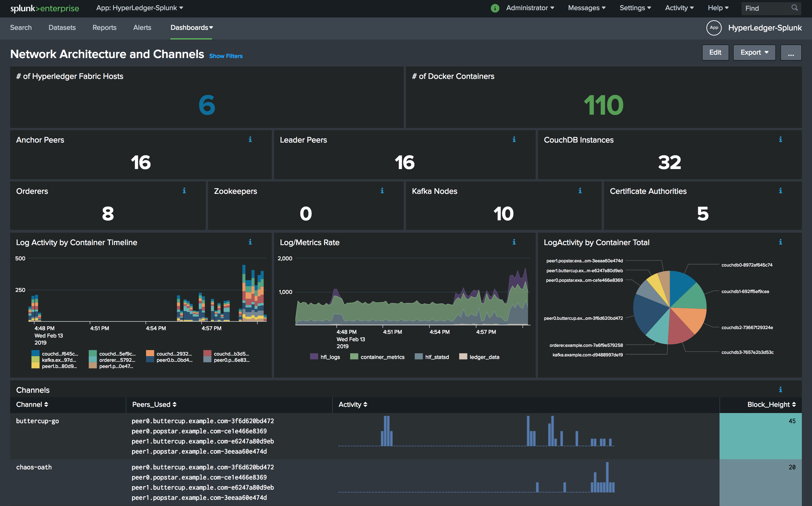The width and height of the screenshot is (812, 506).
Task: Open Zookeepers panel info icon
Action: point(382,190)
